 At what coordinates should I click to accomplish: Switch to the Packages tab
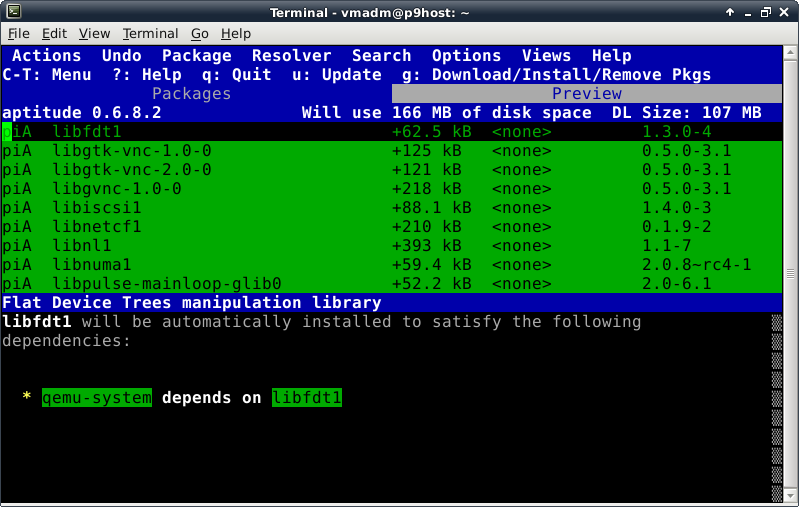pyautogui.click(x=191, y=93)
